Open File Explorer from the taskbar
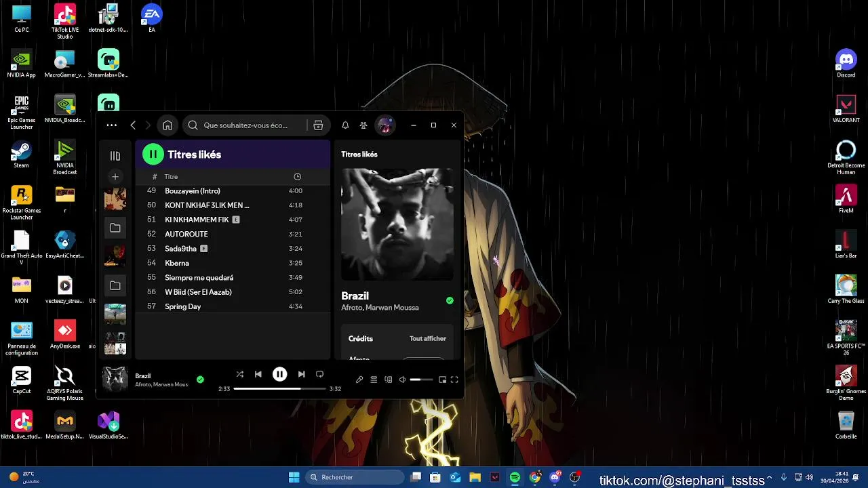This screenshot has height=488, width=868. (x=475, y=478)
